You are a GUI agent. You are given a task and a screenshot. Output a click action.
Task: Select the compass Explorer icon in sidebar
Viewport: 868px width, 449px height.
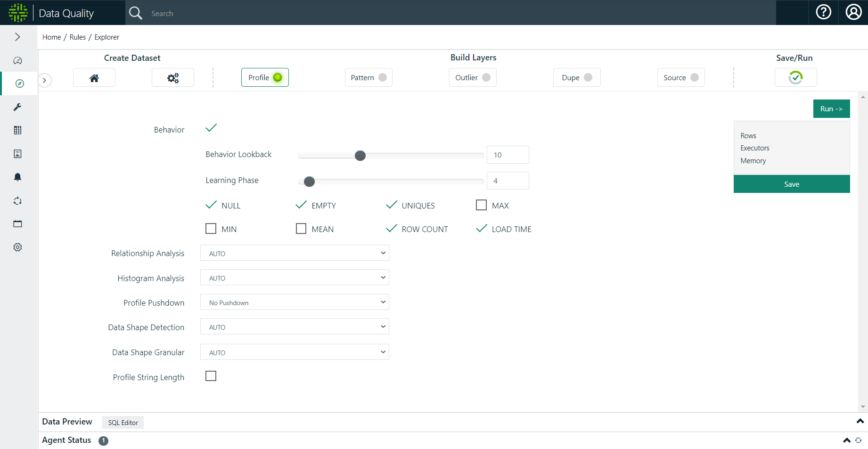coord(19,83)
